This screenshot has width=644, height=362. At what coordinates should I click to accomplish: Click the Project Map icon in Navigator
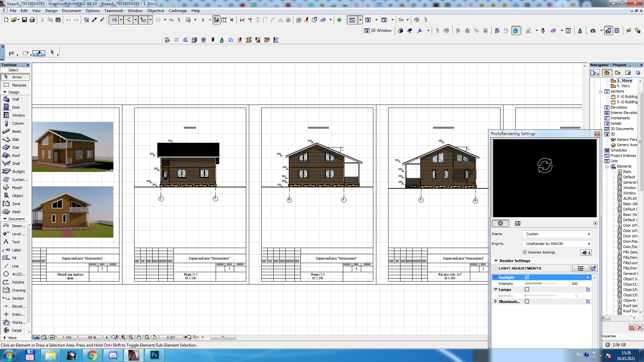(606, 73)
